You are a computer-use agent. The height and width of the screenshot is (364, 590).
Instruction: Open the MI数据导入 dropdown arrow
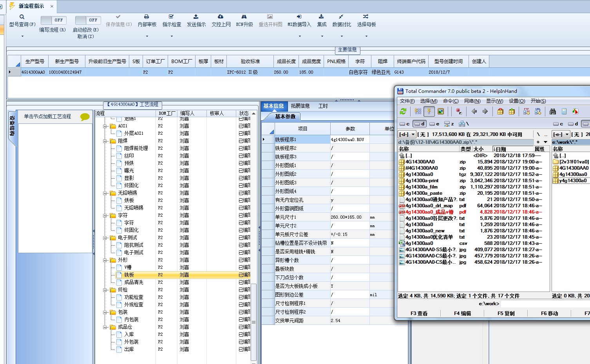(x=300, y=36)
